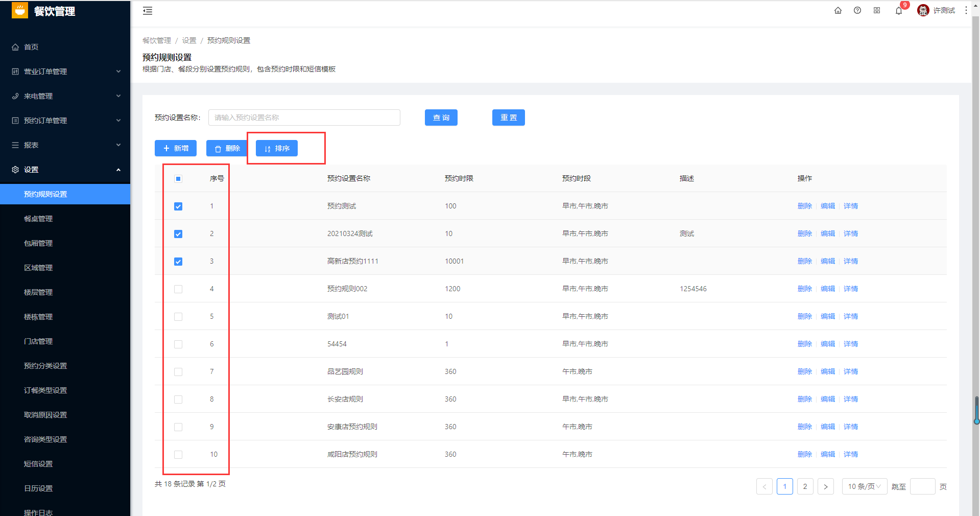Open the vertical more-options dots icon
Viewport: 980px width, 516px height.
click(x=966, y=10)
